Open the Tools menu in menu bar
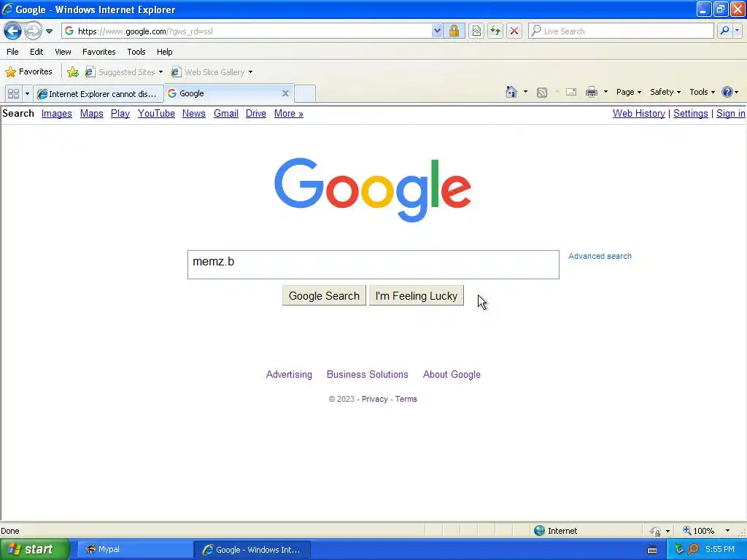The height and width of the screenshot is (560, 747). pos(136,52)
